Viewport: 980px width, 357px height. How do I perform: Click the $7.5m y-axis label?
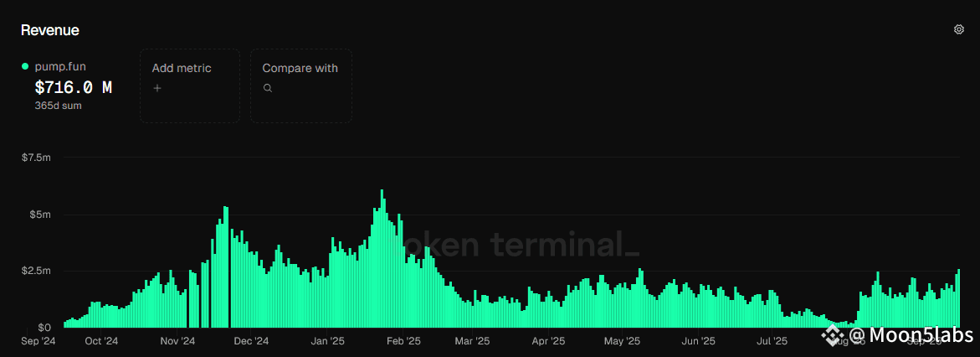[36, 158]
